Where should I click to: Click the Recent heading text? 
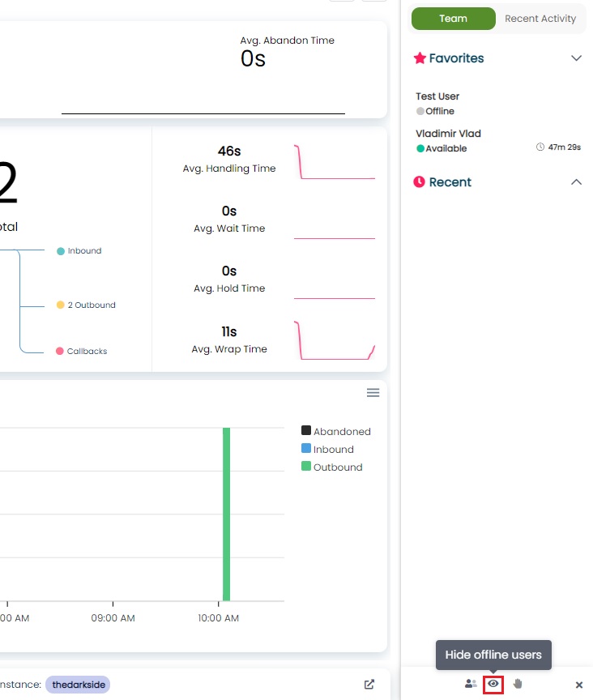pyautogui.click(x=450, y=181)
